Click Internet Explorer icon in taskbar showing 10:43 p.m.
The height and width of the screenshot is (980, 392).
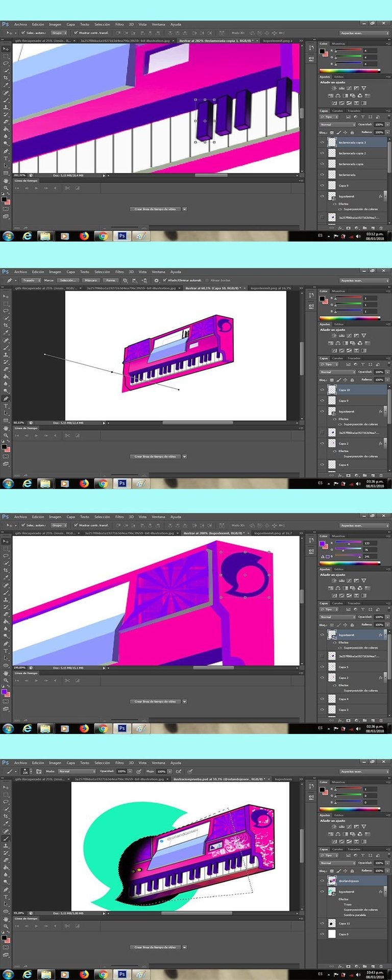click(x=27, y=974)
